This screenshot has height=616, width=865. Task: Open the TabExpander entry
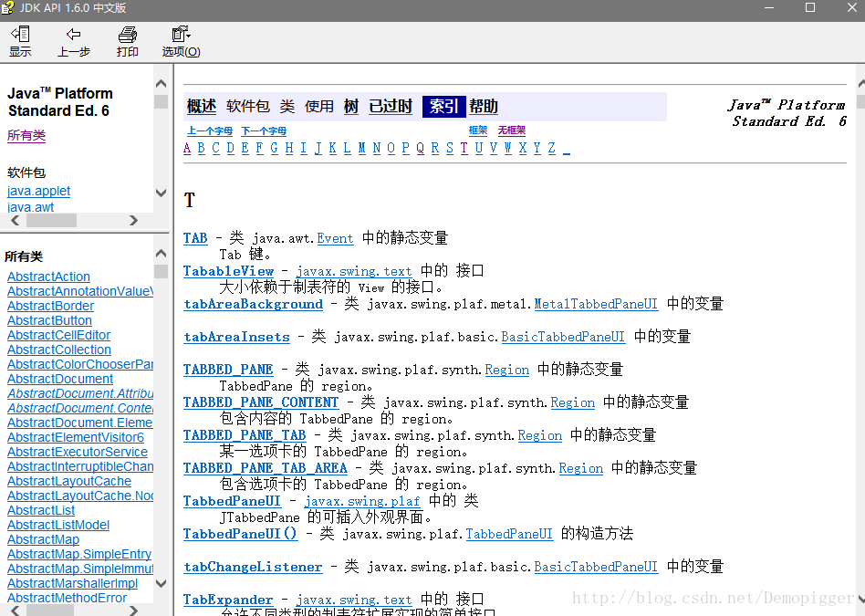pyautogui.click(x=228, y=600)
